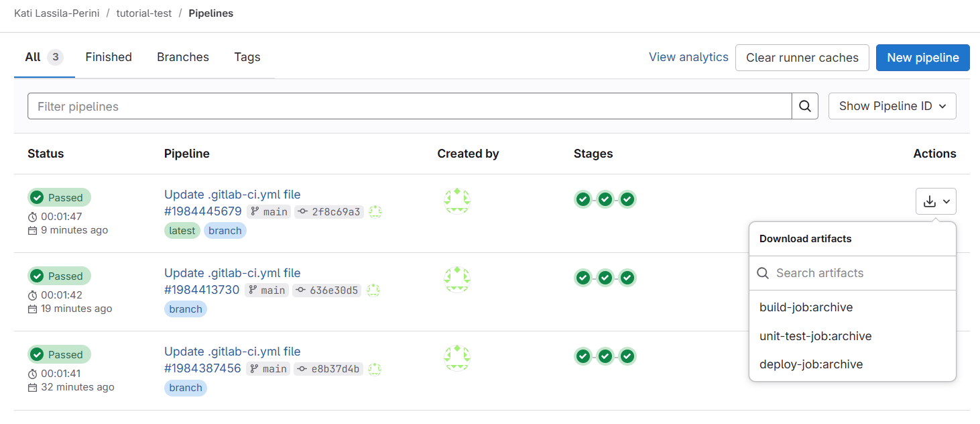Click small committer avatar beside commit 636e30d5
Image resolution: width=980 pixels, height=424 pixels.
pyautogui.click(x=373, y=290)
